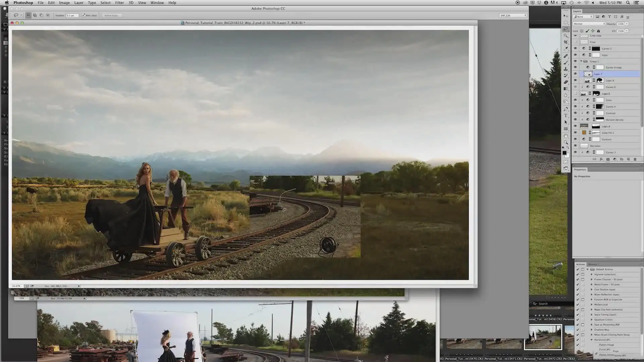
Task: Collapse the Group 1 layer group
Action: pos(581,61)
